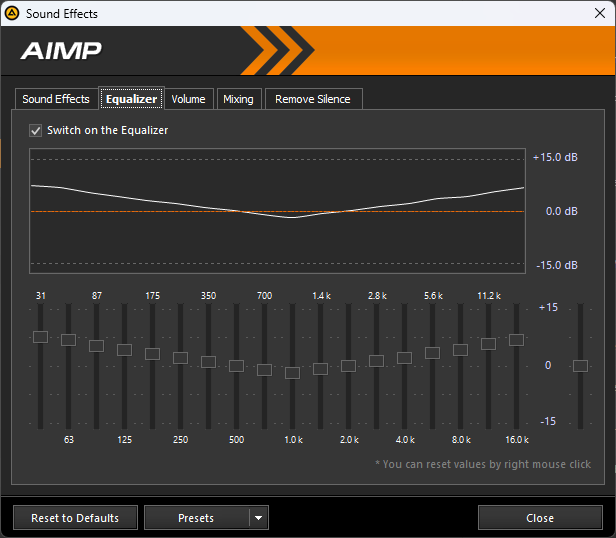
Task: Click the preamp slider handle at far right
Action: pos(580,366)
